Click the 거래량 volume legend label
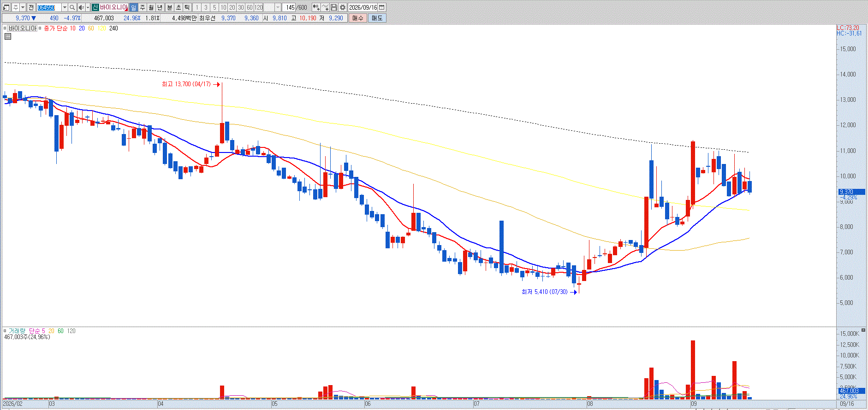868x410 pixels. click(17, 331)
